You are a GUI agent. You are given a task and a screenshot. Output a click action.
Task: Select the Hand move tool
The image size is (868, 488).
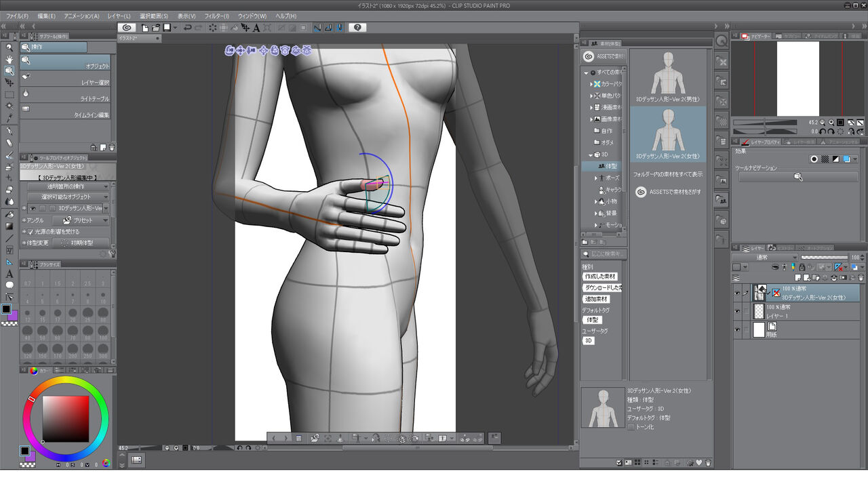[9, 59]
